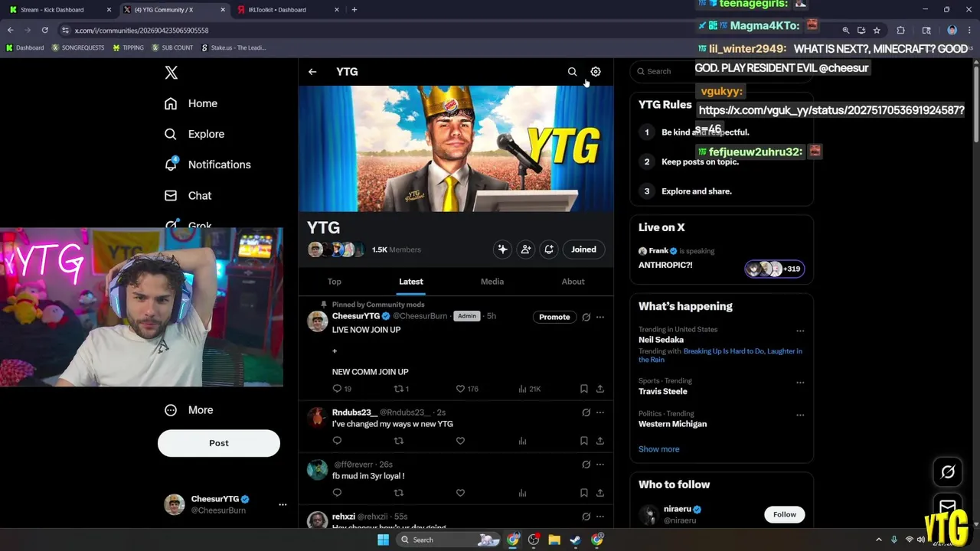Switch to the Top tab
Screen dimensions: 980x551
335,282
